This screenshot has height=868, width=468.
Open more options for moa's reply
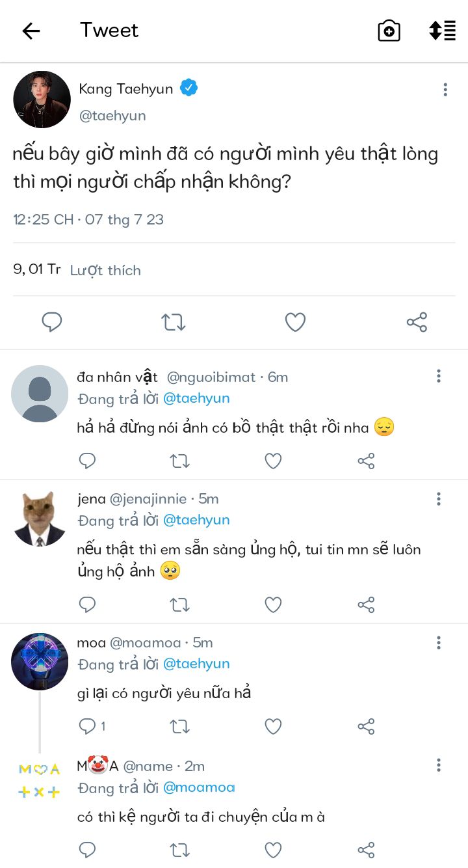[x=439, y=643]
